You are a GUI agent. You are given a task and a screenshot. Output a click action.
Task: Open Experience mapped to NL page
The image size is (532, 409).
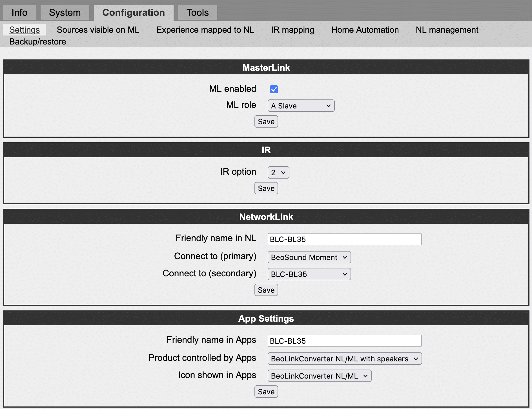coord(205,30)
